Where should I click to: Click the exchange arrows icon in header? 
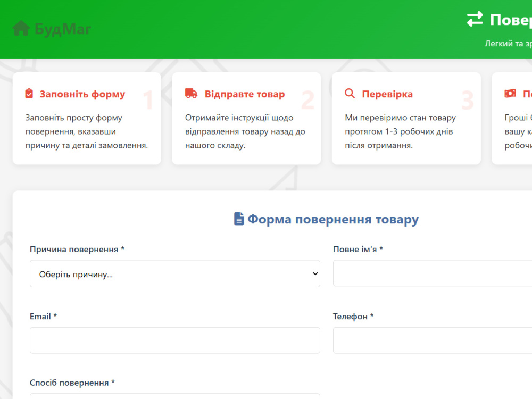475,19
